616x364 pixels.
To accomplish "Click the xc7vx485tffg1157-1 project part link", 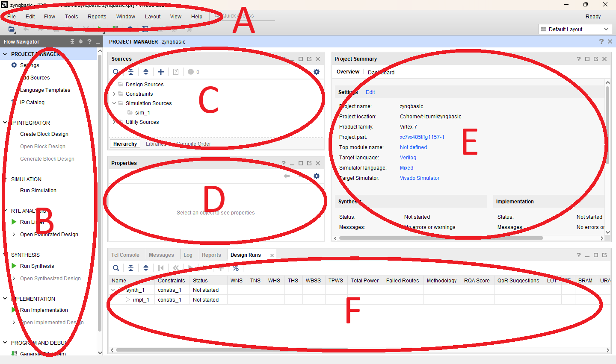I will [422, 137].
